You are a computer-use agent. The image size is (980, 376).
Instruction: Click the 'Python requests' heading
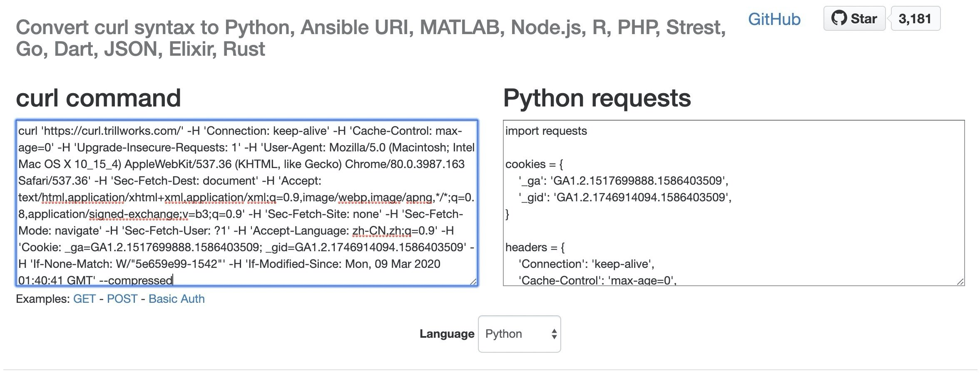coord(597,98)
